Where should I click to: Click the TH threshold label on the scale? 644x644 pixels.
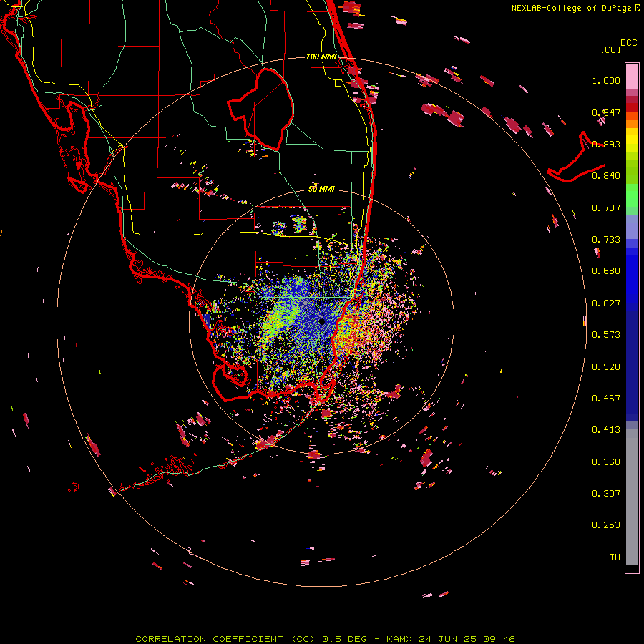point(615,557)
